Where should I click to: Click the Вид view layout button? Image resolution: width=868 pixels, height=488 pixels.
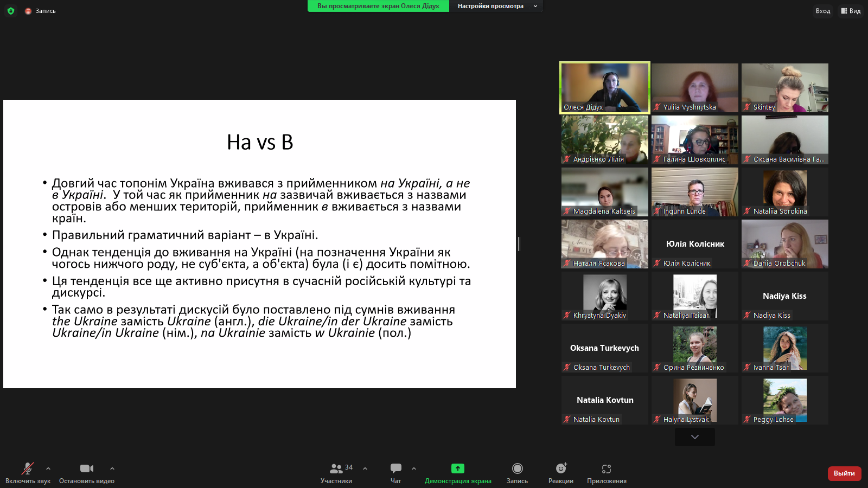(851, 11)
